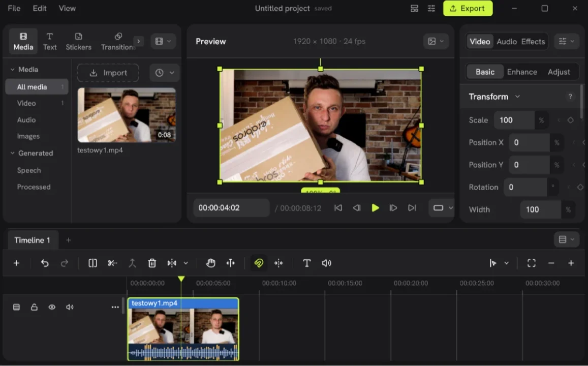
Task: Play the preview
Action: pyautogui.click(x=375, y=208)
